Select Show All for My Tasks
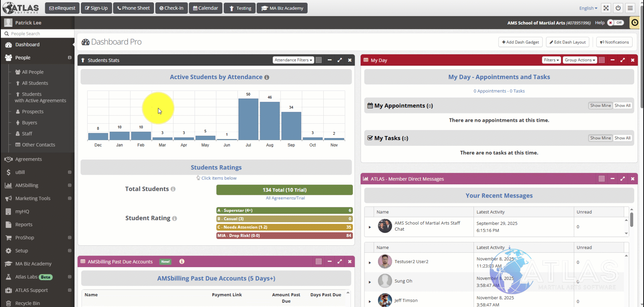Viewport: 644px width, 307px height. pos(622,138)
